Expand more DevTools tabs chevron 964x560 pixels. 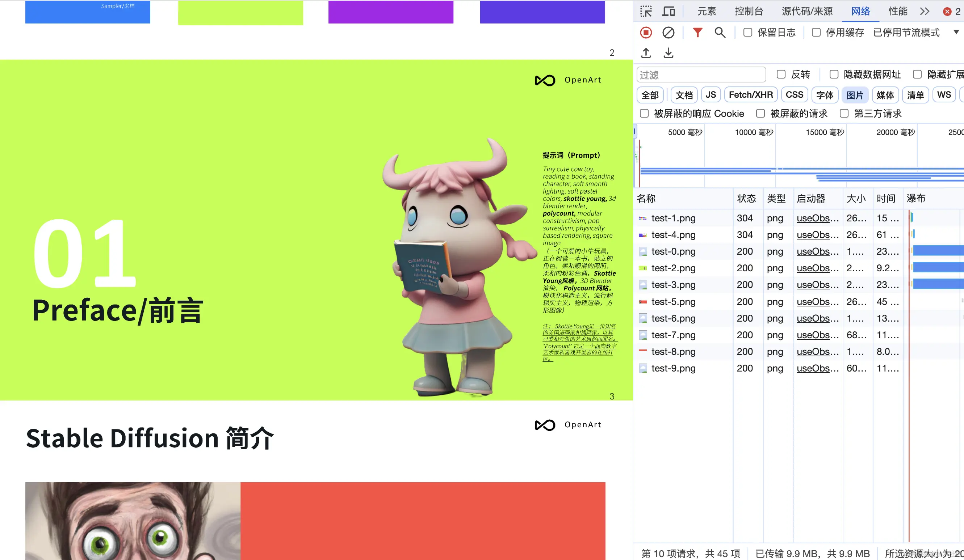925,11
